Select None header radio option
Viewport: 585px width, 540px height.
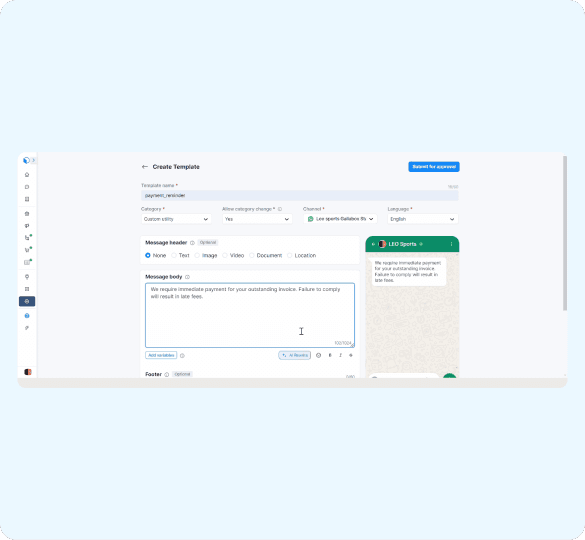click(x=148, y=255)
